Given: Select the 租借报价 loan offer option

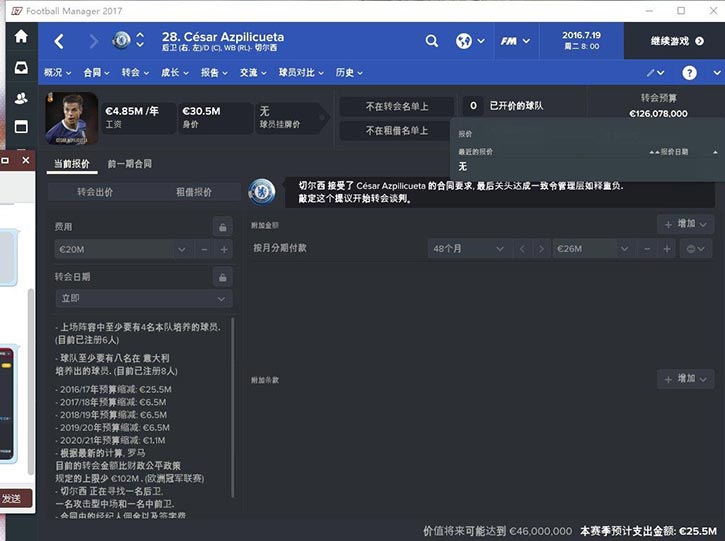Looking at the screenshot, I should (193, 192).
